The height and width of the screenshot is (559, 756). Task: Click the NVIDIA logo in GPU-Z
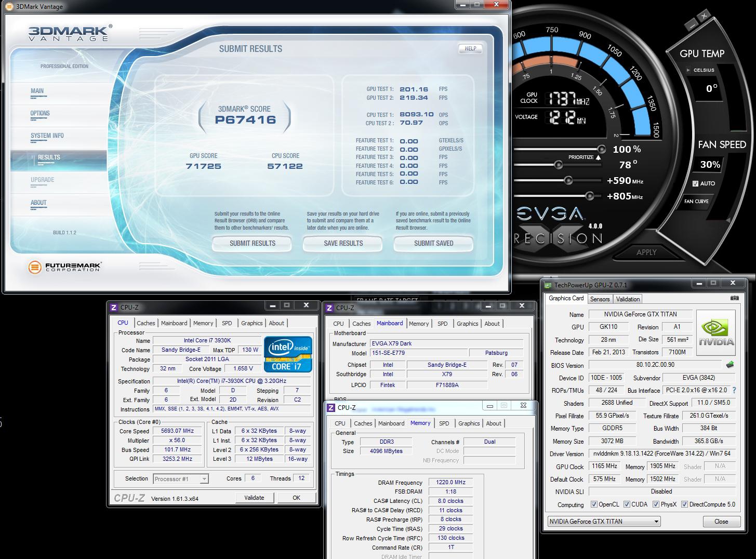[x=716, y=332]
